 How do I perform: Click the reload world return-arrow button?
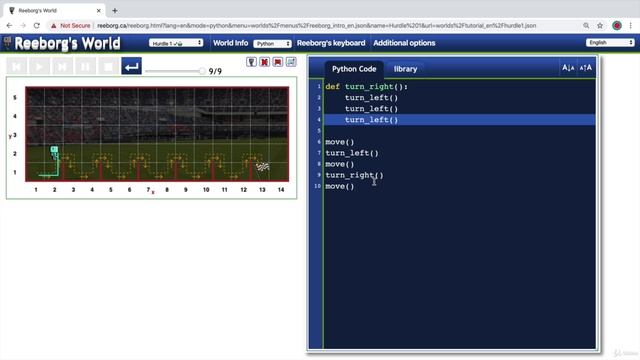(131, 67)
